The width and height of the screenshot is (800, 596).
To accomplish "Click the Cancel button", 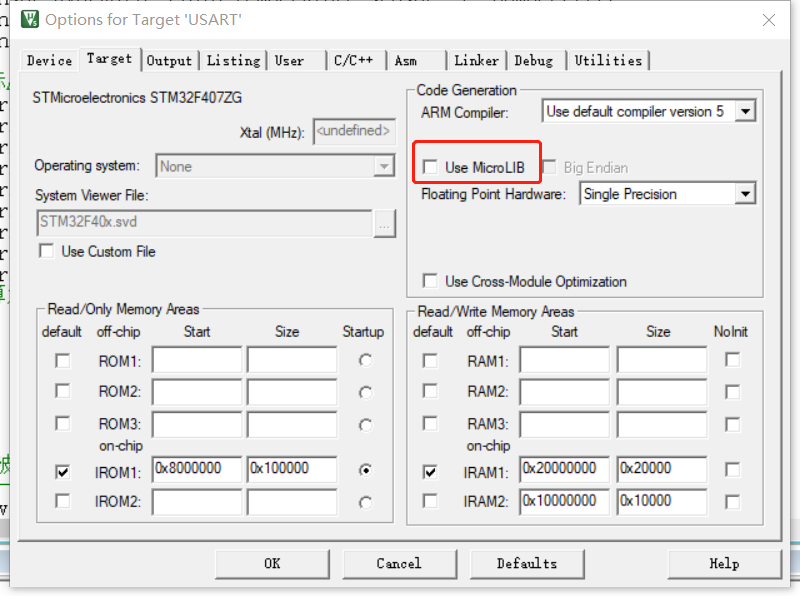I will pos(399,564).
